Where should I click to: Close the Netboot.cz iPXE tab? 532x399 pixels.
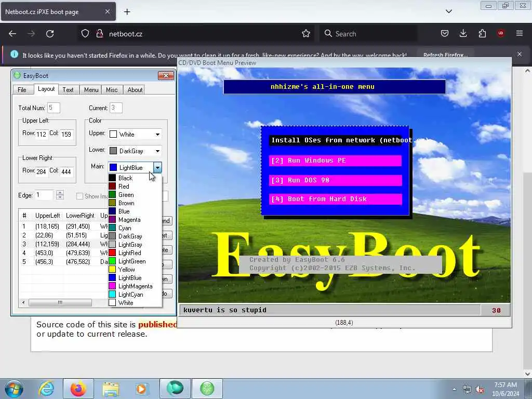(107, 11)
